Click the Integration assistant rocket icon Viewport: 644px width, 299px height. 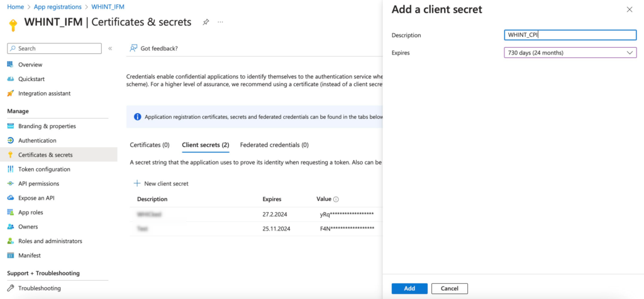click(x=11, y=93)
